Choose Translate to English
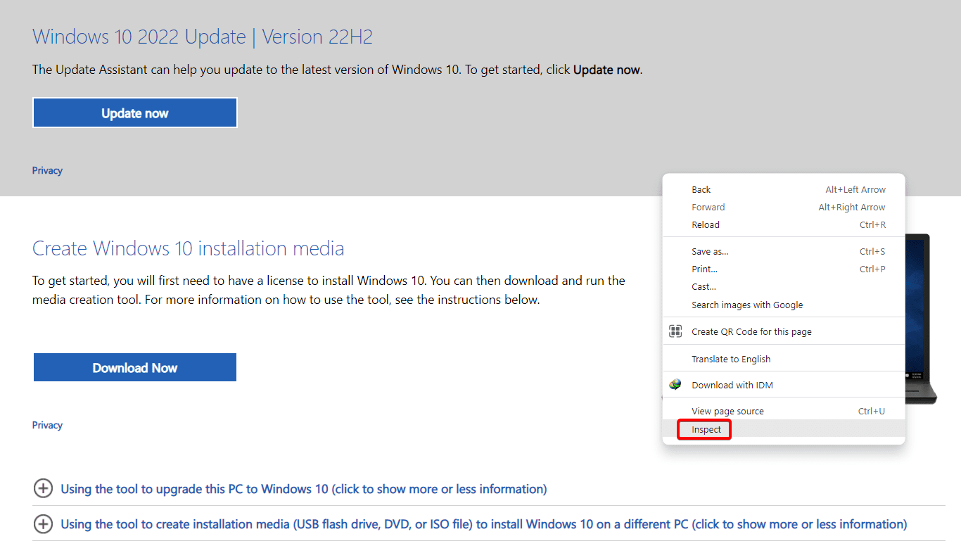 point(784,359)
